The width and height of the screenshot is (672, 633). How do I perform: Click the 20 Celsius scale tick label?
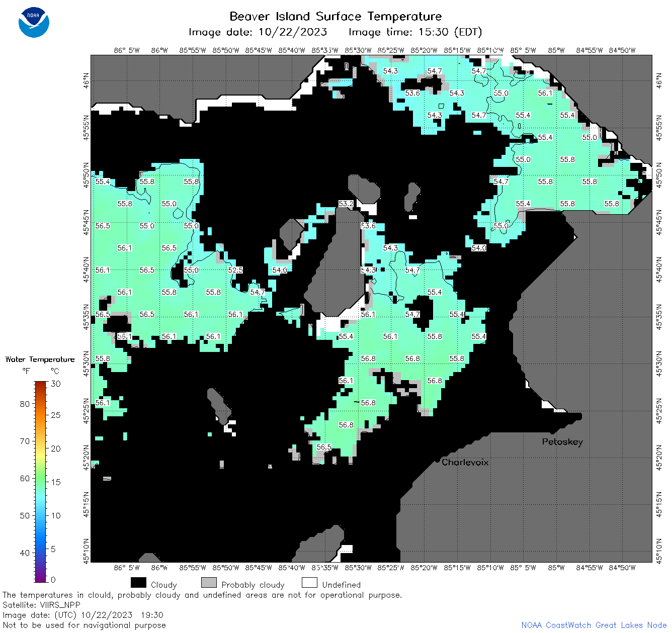(56, 448)
